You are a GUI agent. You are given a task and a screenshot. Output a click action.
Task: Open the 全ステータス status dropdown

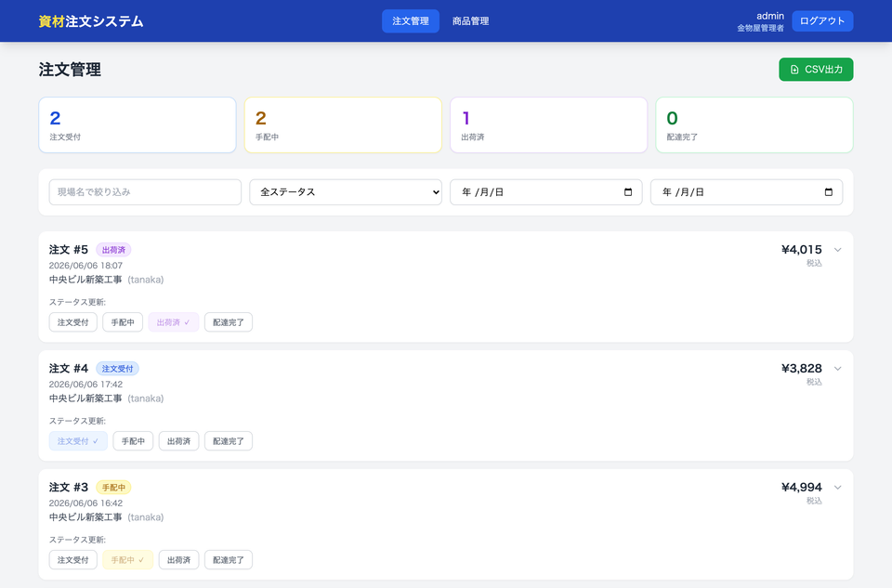pyautogui.click(x=346, y=192)
